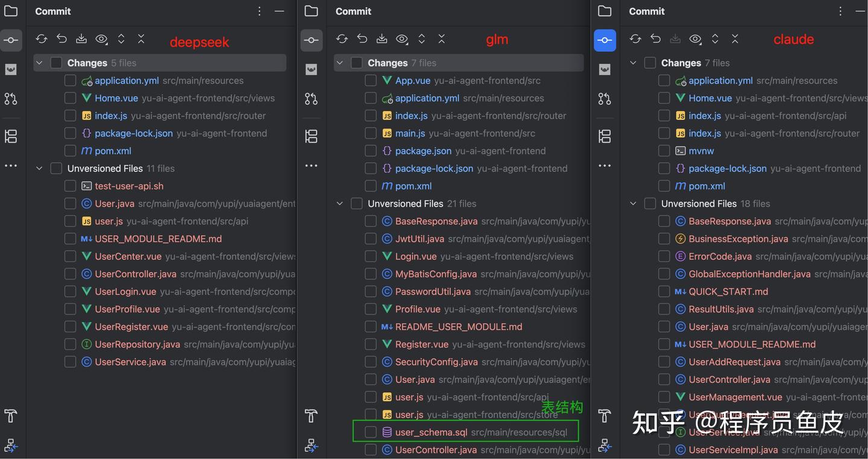Screen dimensions: 868x459
Task: Expand all tree nodes in glm panel
Action: click(x=422, y=39)
